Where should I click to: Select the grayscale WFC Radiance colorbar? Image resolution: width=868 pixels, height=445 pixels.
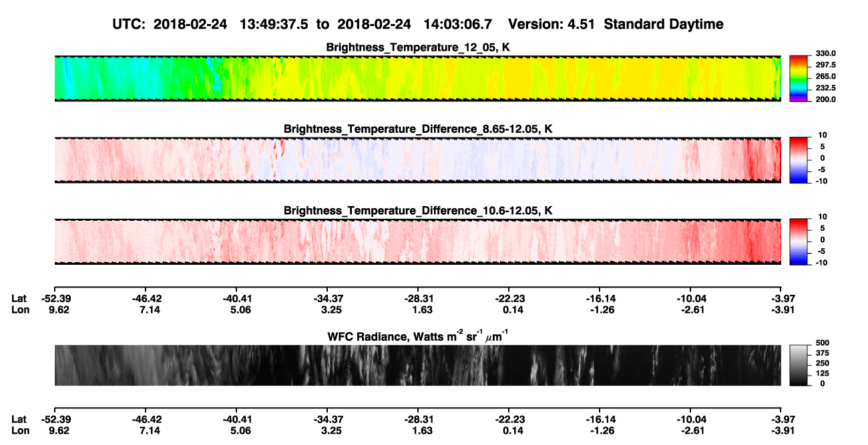799,365
